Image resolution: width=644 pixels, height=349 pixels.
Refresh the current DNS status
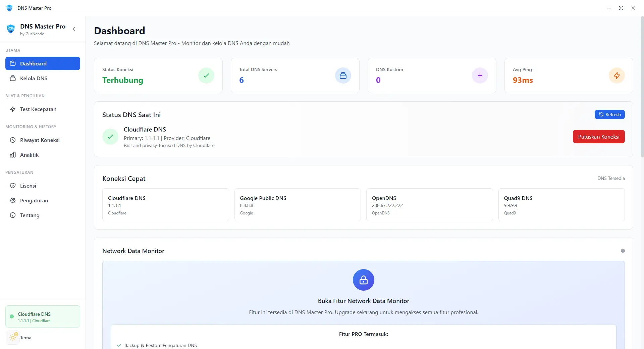coord(610,114)
